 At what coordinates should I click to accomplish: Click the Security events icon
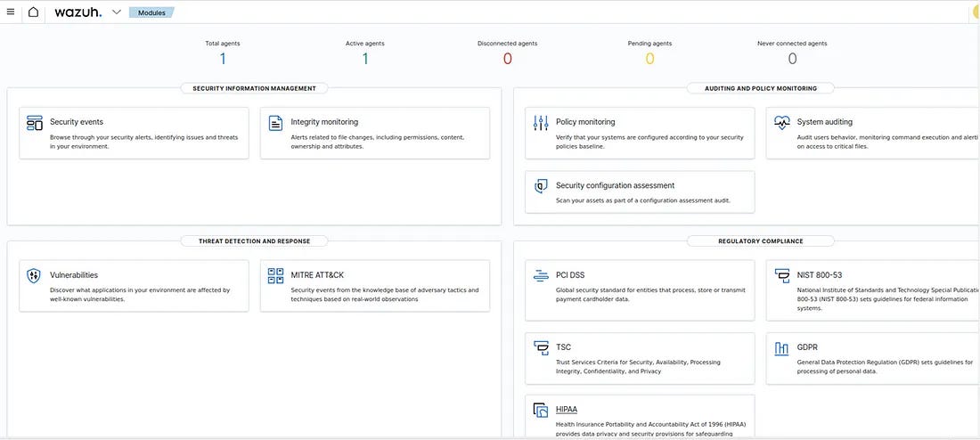[x=35, y=123]
